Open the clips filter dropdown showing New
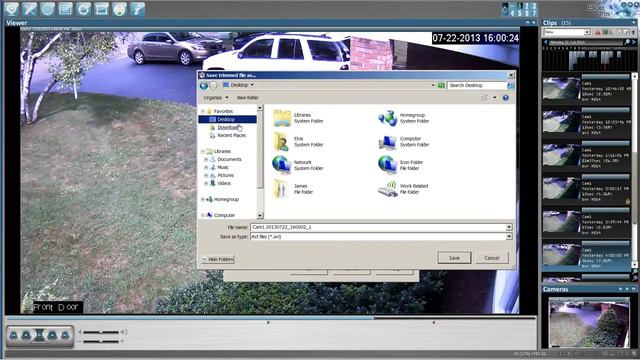Image resolution: width=640 pixels, height=360 pixels. click(x=587, y=32)
